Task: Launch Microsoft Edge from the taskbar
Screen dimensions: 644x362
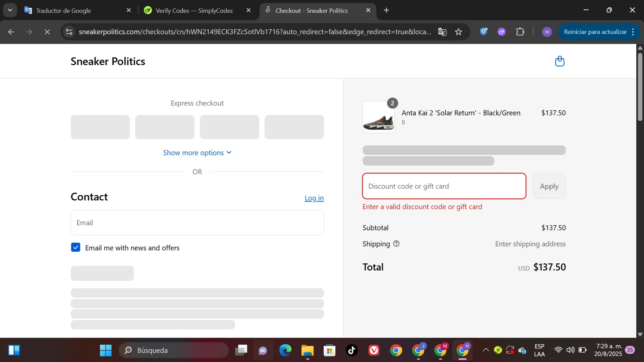Action: click(x=286, y=350)
